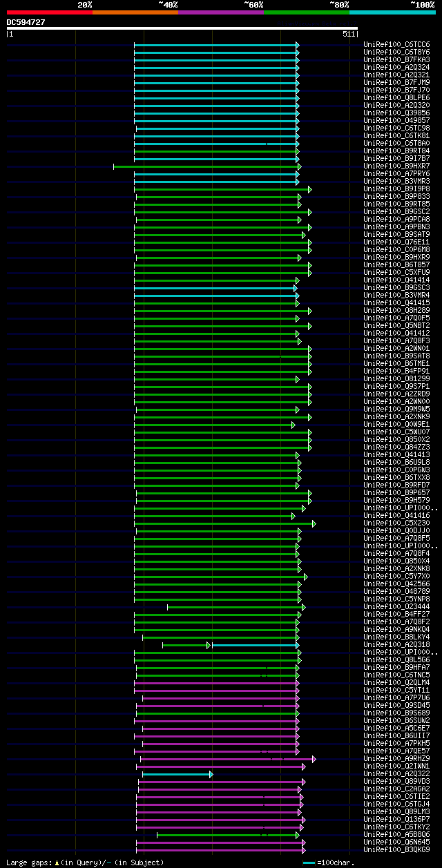Click the short cyan alignment bar for A2Q322
442x868 pixels.
coord(177,774)
